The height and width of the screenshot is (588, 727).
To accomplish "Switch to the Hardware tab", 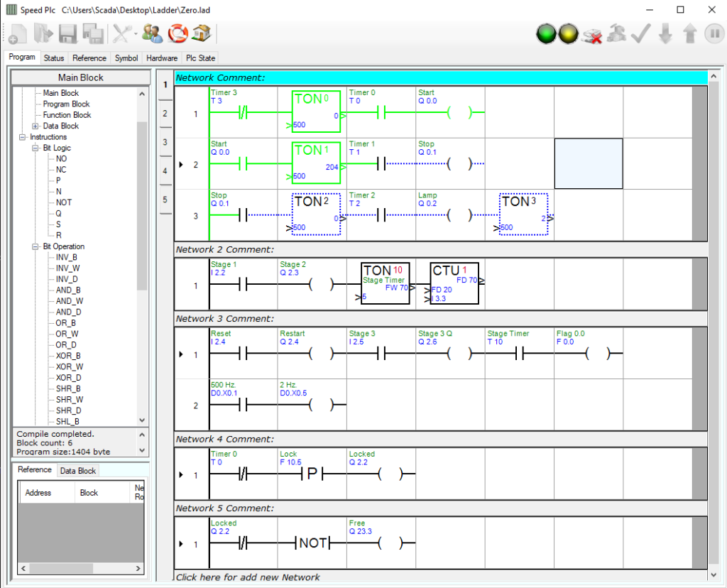I will [162, 58].
